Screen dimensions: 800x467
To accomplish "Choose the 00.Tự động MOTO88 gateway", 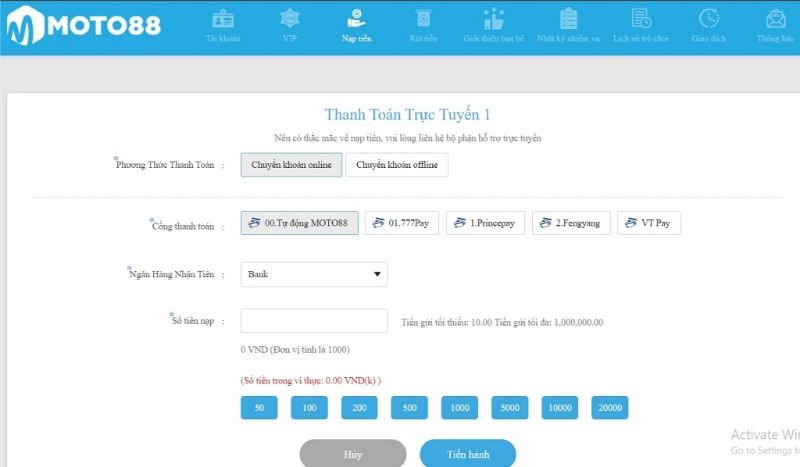I will [x=298, y=223].
